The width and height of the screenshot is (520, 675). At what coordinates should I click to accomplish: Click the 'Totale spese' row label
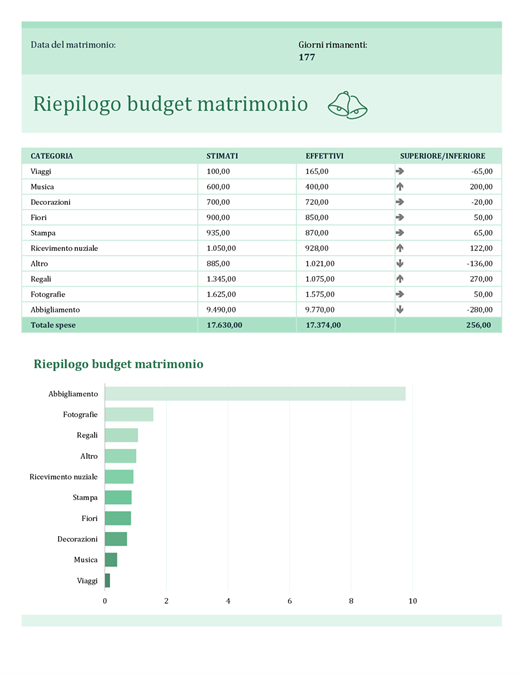click(x=53, y=325)
